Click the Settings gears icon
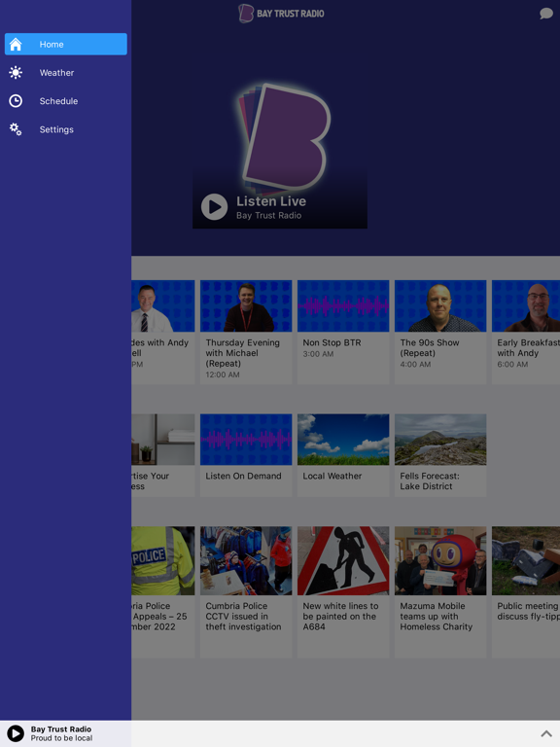Viewport: 560px width, 747px height. pyautogui.click(x=16, y=129)
